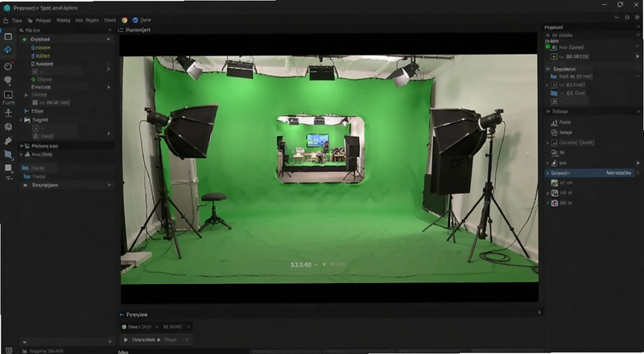Click the dimmed button right of the play label

tap(170, 340)
